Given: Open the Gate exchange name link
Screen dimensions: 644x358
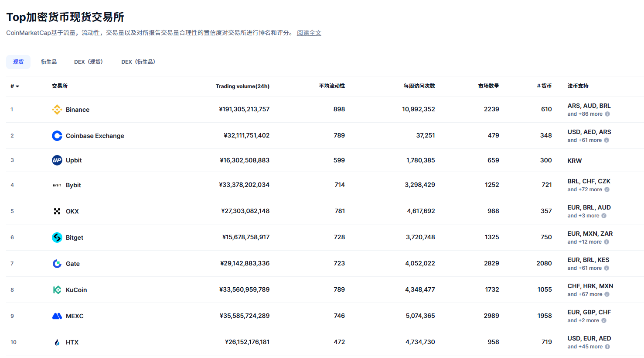Looking at the screenshot, I should (73, 264).
